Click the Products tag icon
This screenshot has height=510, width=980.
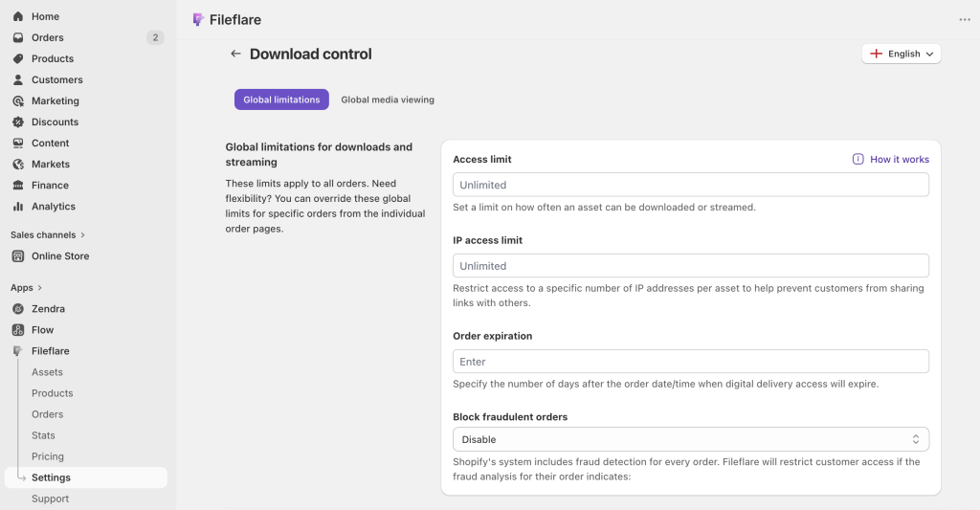[18, 58]
